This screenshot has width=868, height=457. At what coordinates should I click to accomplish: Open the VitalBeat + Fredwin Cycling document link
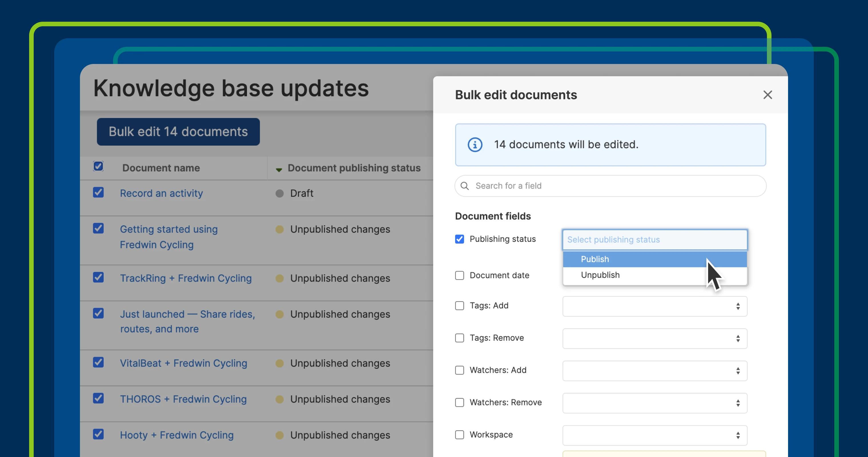tap(184, 363)
